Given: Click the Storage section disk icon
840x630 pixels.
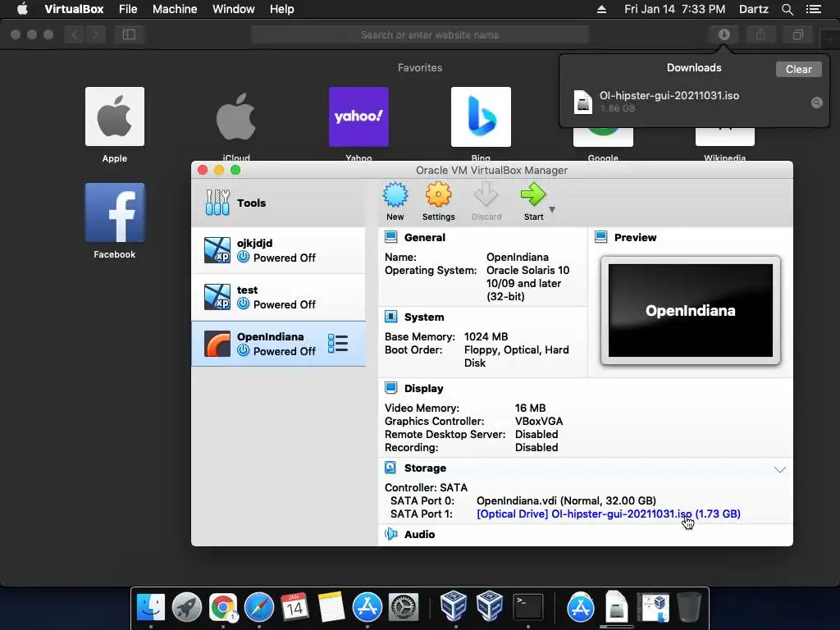Looking at the screenshot, I should 391,468.
